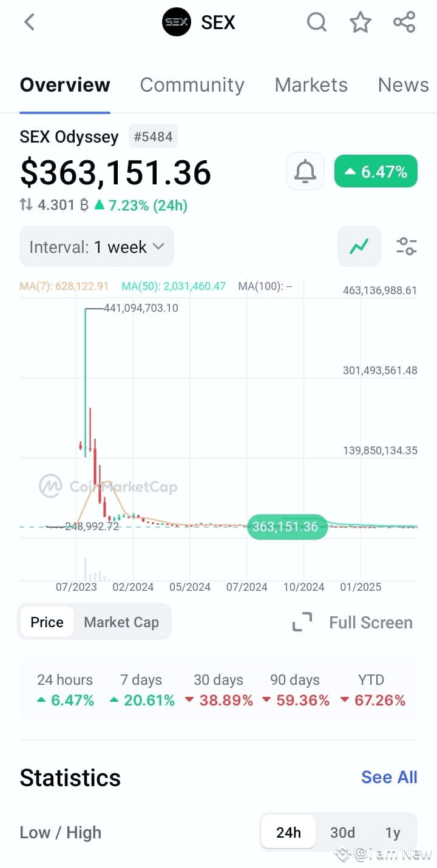Add SEX to favorites using the star icon
The width and height of the screenshot is (437, 868).
pos(361,22)
